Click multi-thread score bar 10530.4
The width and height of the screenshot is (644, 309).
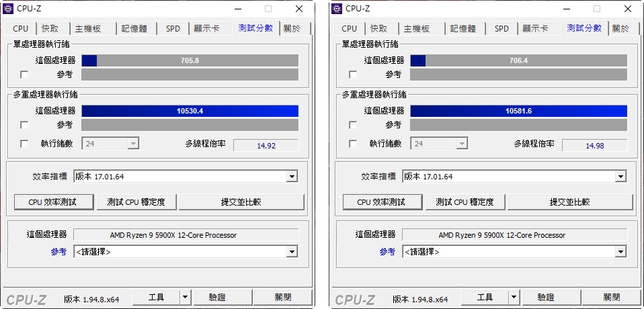coord(190,111)
